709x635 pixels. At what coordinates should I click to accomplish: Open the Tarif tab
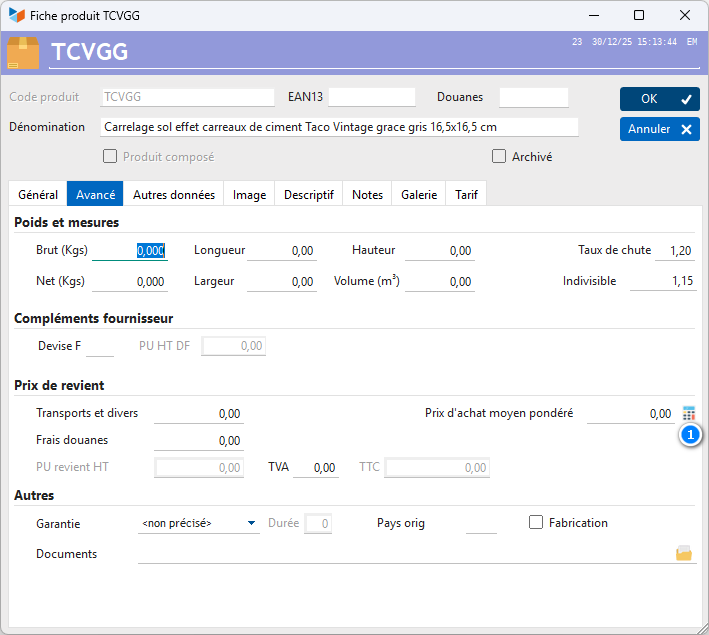click(x=466, y=195)
